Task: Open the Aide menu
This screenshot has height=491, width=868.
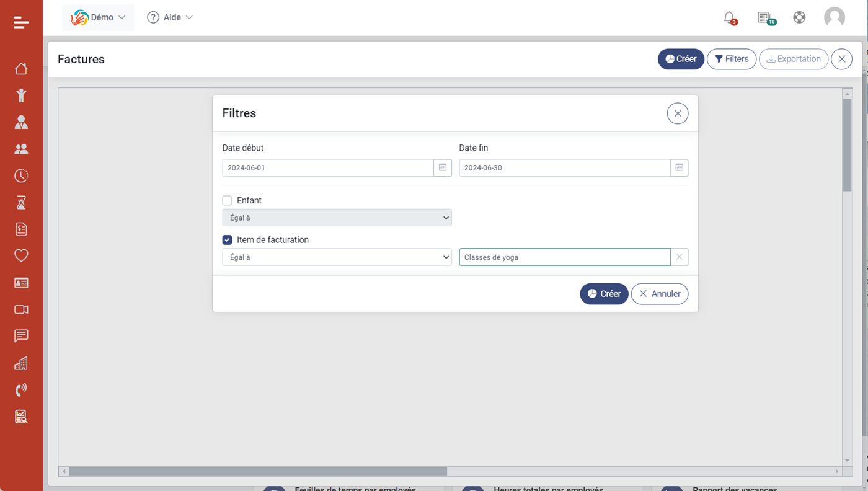Action: coord(170,17)
